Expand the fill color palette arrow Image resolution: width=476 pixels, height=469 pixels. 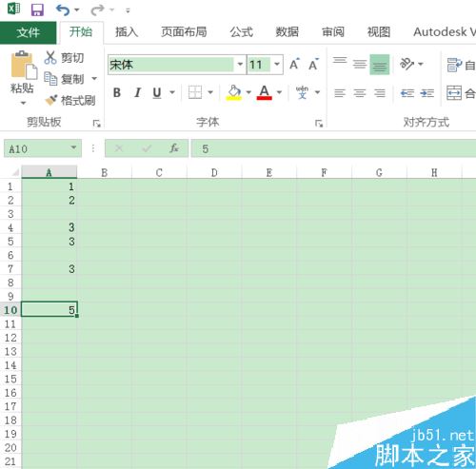(x=248, y=92)
